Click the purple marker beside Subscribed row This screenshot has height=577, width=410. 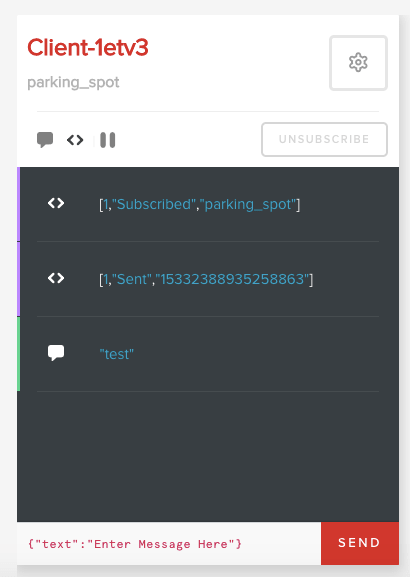18,204
